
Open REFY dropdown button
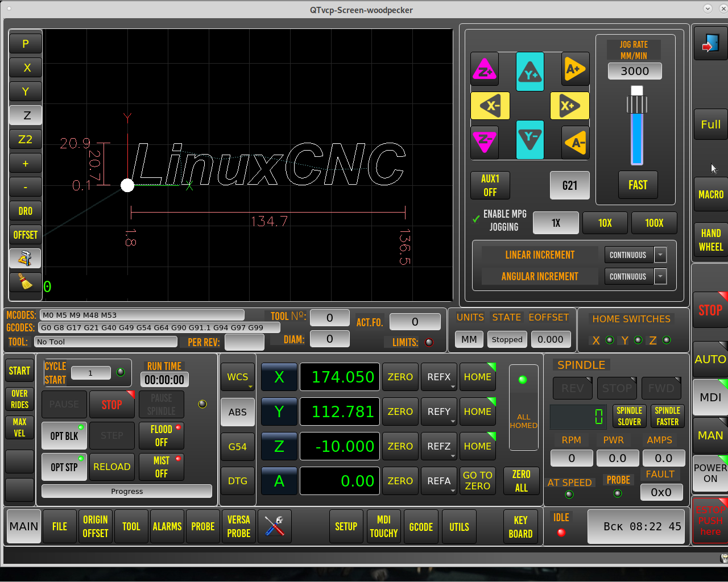(439, 411)
